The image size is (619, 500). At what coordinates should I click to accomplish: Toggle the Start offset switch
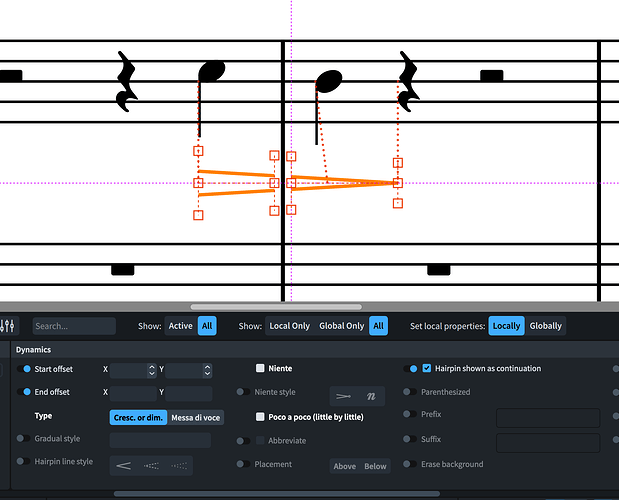[x=24, y=369]
